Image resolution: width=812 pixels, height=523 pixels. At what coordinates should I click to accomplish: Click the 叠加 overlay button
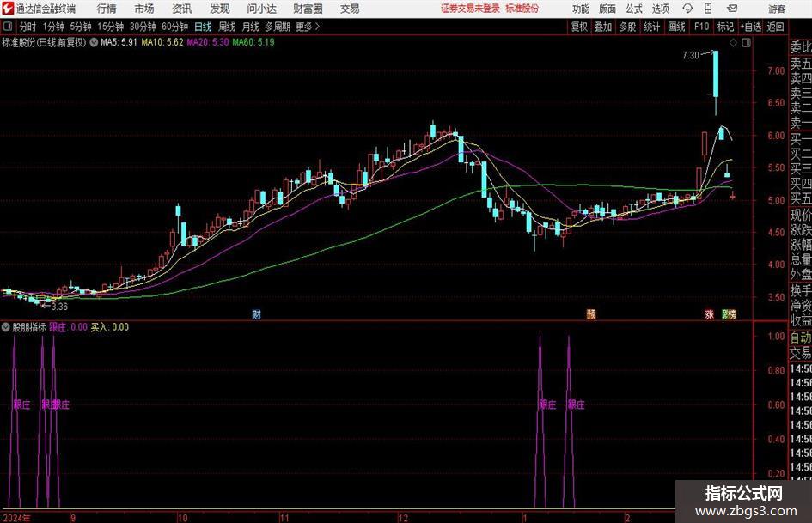point(603,27)
